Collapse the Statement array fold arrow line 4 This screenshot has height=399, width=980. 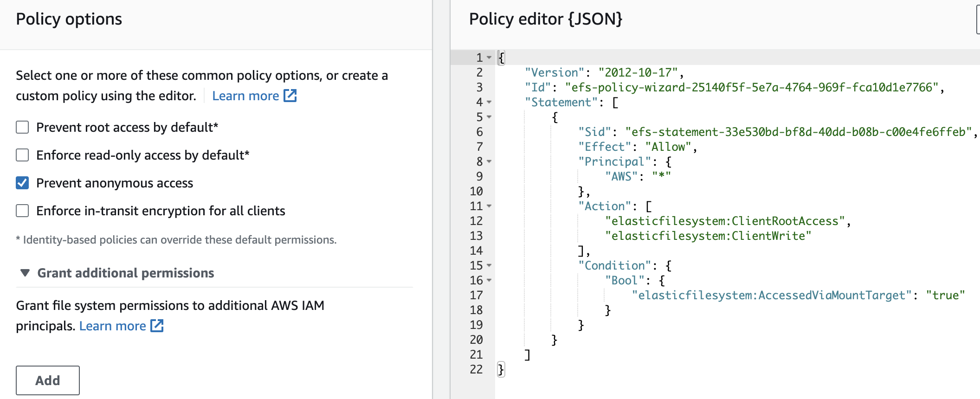489,102
